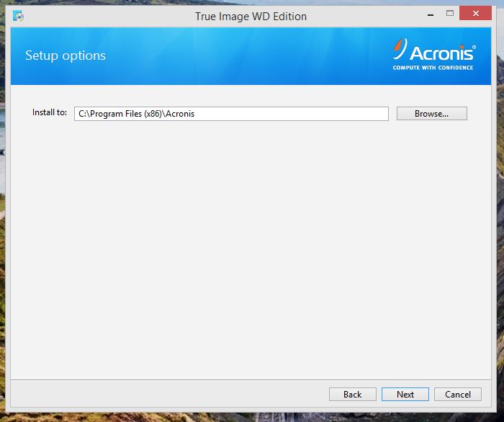Viewport: 504px width, 422px height.
Task: Click the "Compute with confidence" tagline
Action: (x=433, y=68)
